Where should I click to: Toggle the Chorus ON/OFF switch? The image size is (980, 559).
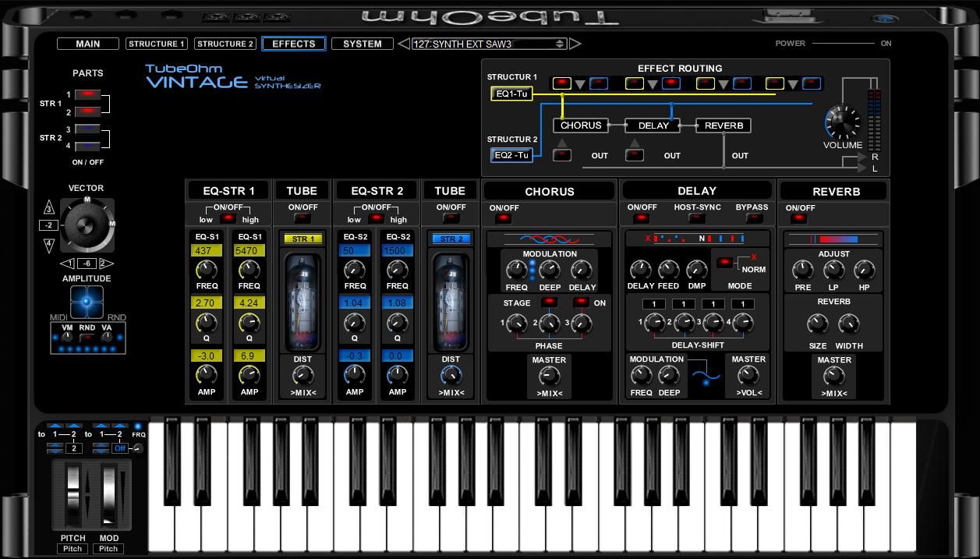pos(504,219)
